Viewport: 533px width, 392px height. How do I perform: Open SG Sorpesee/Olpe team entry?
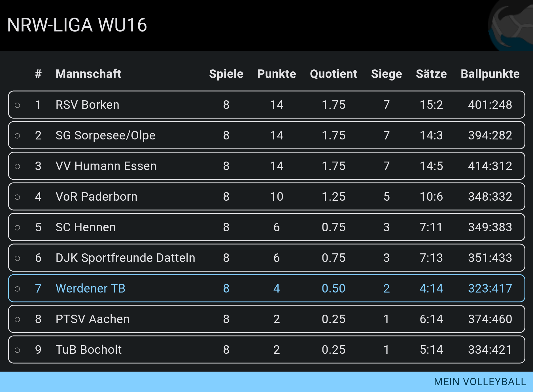pos(105,135)
